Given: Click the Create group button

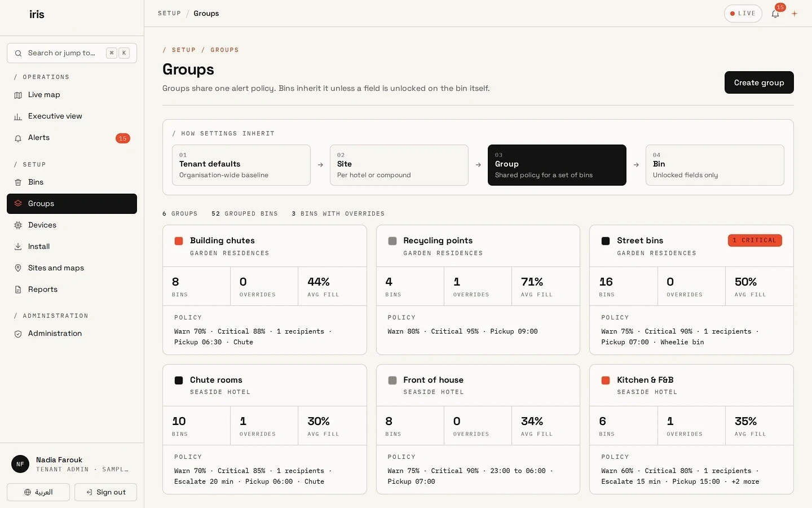Looking at the screenshot, I should pos(759,82).
